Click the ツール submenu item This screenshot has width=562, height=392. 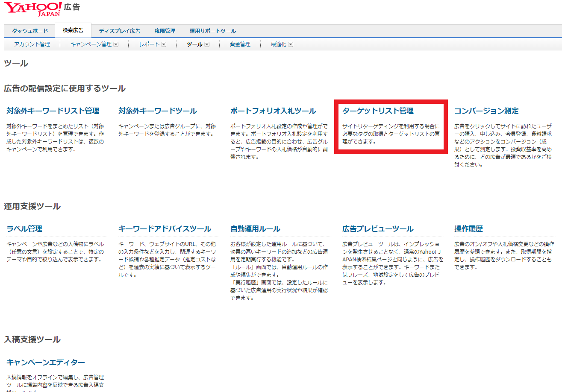[195, 44]
